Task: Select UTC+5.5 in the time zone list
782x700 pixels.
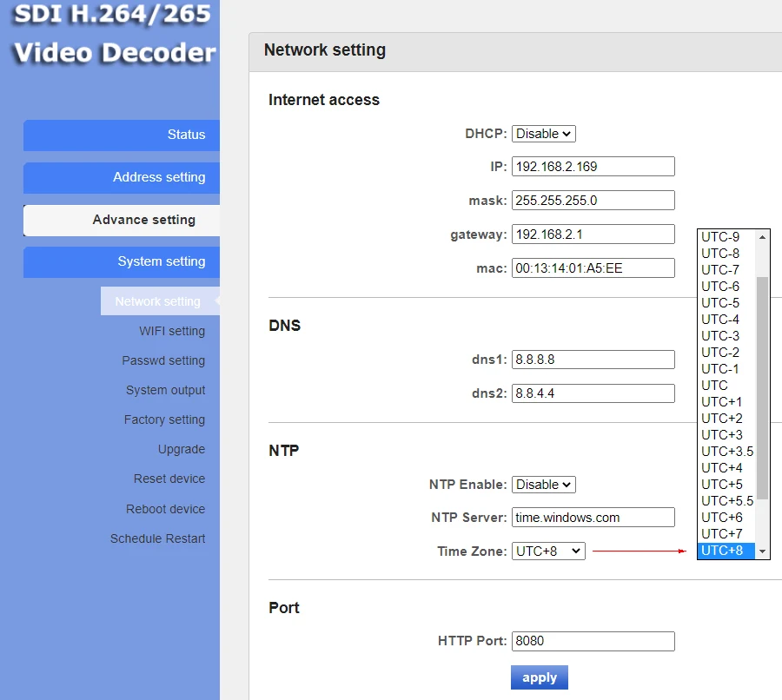Action: 727,501
